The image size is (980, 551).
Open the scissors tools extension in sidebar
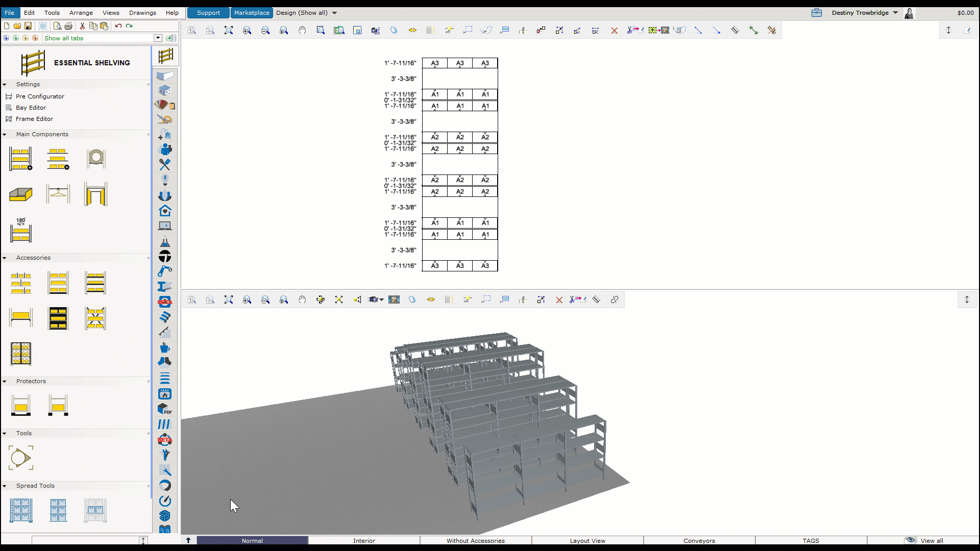pos(165,164)
